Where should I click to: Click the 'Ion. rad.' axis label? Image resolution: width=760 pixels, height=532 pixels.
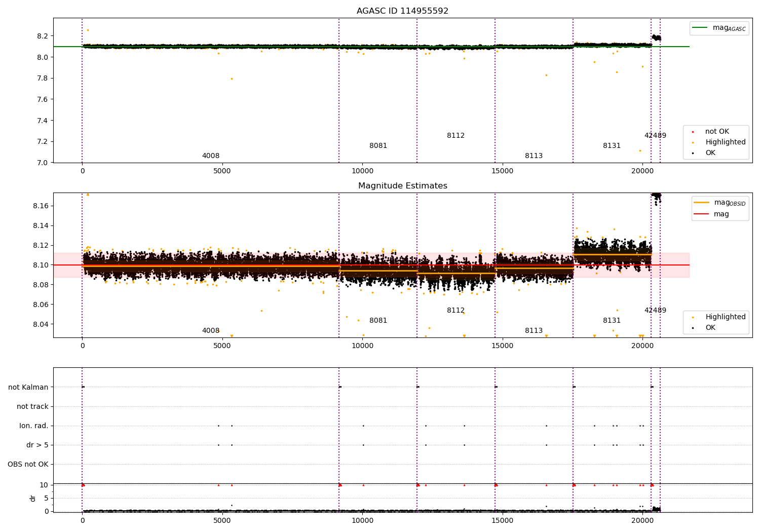34,426
